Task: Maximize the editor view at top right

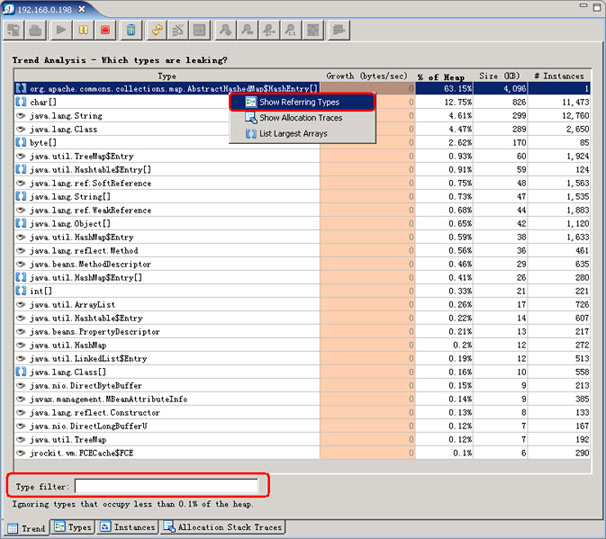Action: click(x=597, y=8)
